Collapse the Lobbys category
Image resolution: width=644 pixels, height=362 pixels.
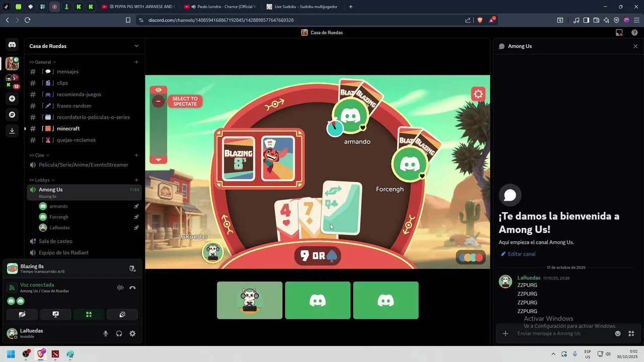tap(42, 180)
